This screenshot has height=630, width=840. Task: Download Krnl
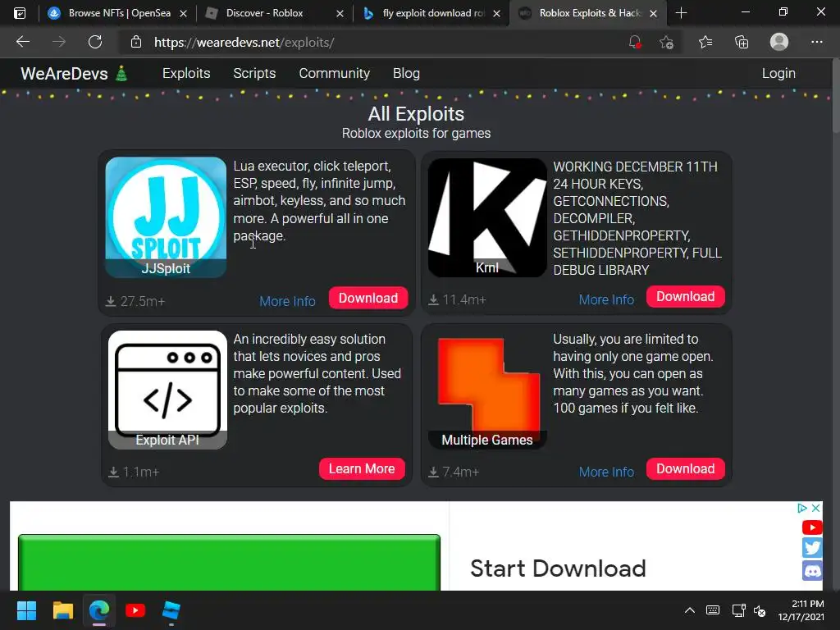coord(685,296)
